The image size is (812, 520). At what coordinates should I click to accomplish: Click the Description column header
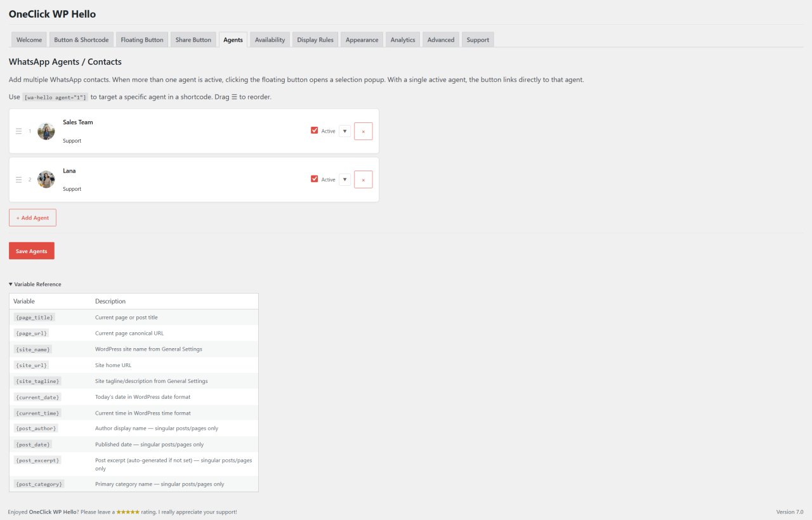click(110, 301)
